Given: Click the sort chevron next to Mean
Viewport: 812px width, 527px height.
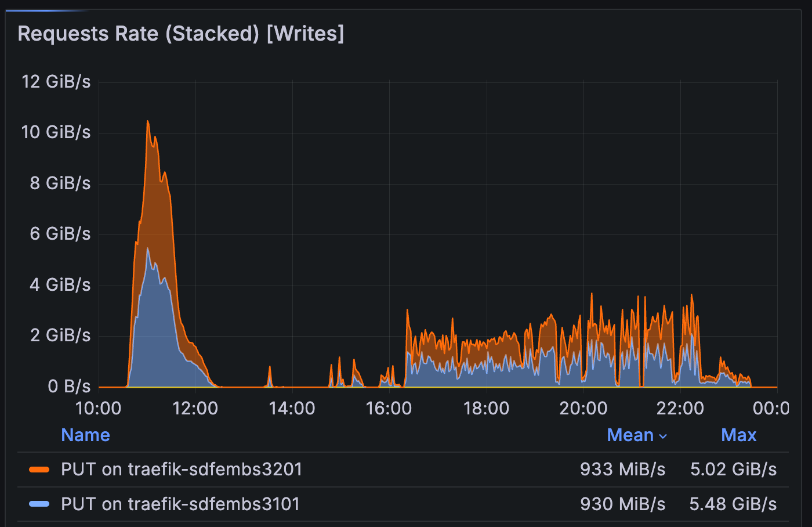Looking at the screenshot, I should point(663,436).
